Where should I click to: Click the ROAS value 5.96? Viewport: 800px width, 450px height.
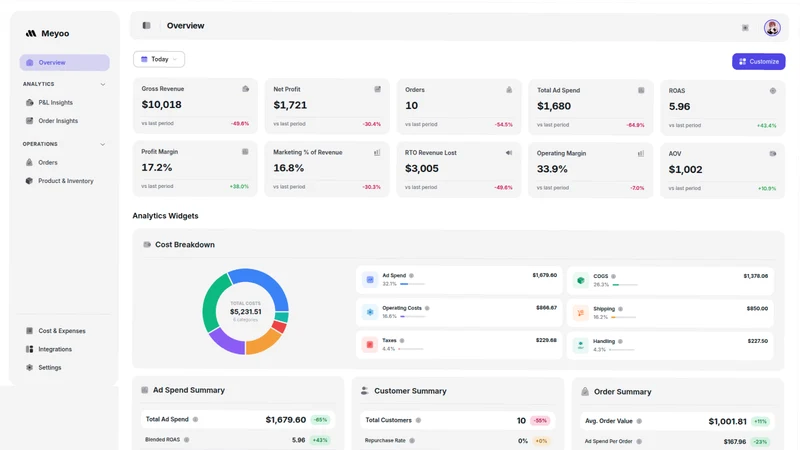point(679,107)
